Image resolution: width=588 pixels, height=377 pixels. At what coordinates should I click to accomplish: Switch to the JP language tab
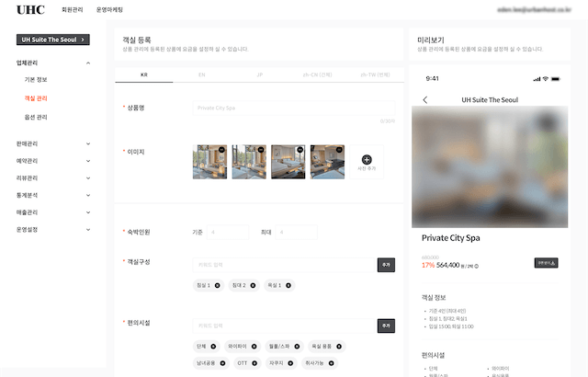point(259,74)
